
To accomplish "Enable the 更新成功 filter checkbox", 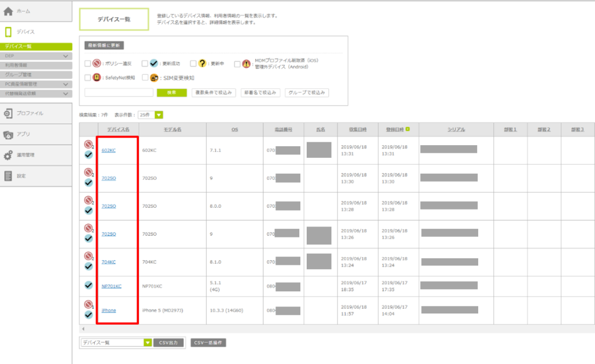I will (x=145, y=64).
